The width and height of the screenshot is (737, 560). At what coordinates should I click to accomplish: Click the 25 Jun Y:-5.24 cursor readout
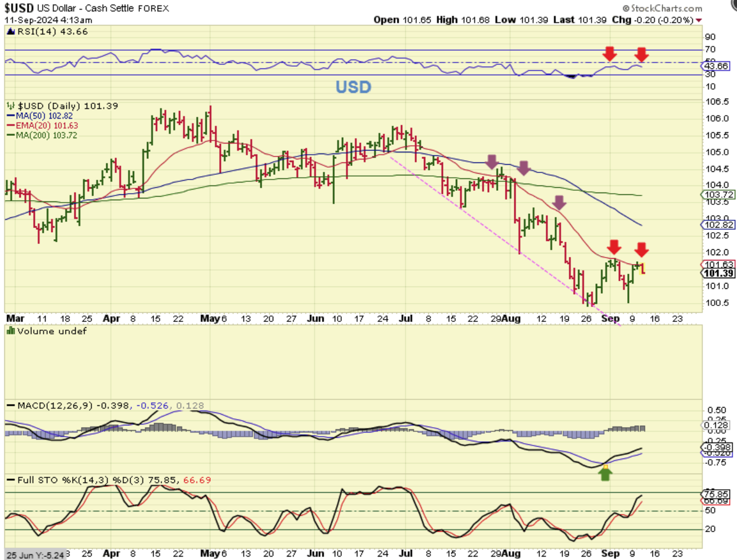point(34,554)
